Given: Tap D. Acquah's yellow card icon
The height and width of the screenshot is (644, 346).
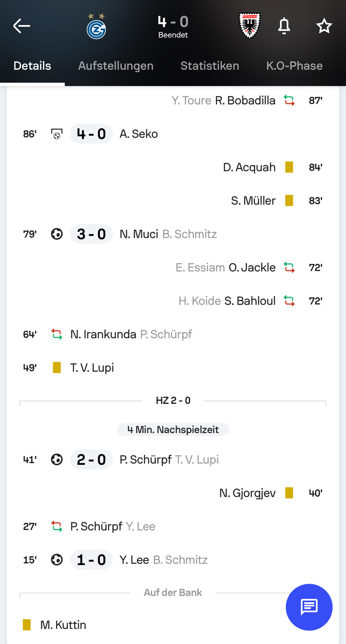Looking at the screenshot, I should tap(289, 167).
